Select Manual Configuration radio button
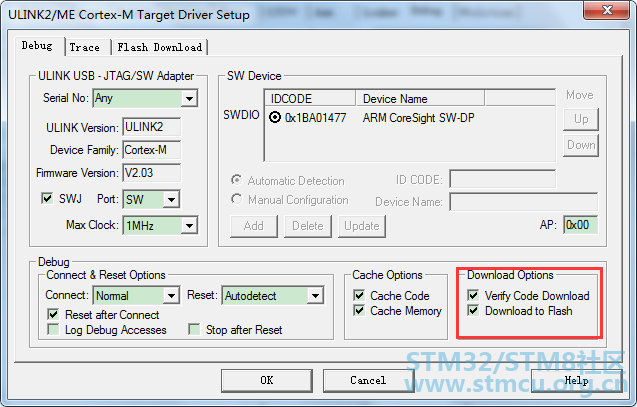Screen dimensions: 637x407 pyautogui.click(x=236, y=199)
